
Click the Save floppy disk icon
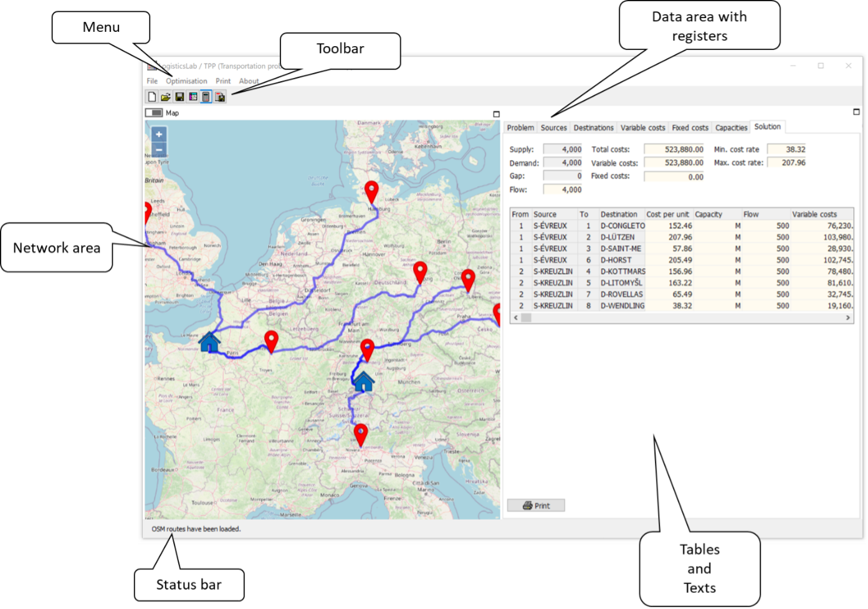coord(179,97)
